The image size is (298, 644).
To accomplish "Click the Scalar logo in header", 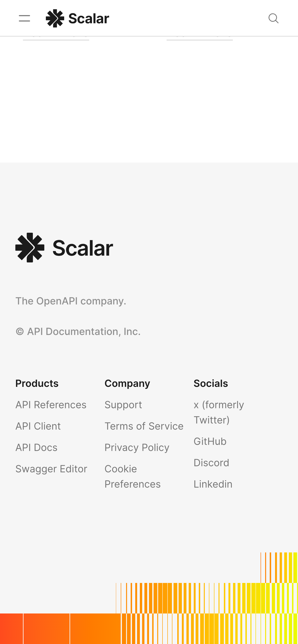I will pyautogui.click(x=77, y=18).
